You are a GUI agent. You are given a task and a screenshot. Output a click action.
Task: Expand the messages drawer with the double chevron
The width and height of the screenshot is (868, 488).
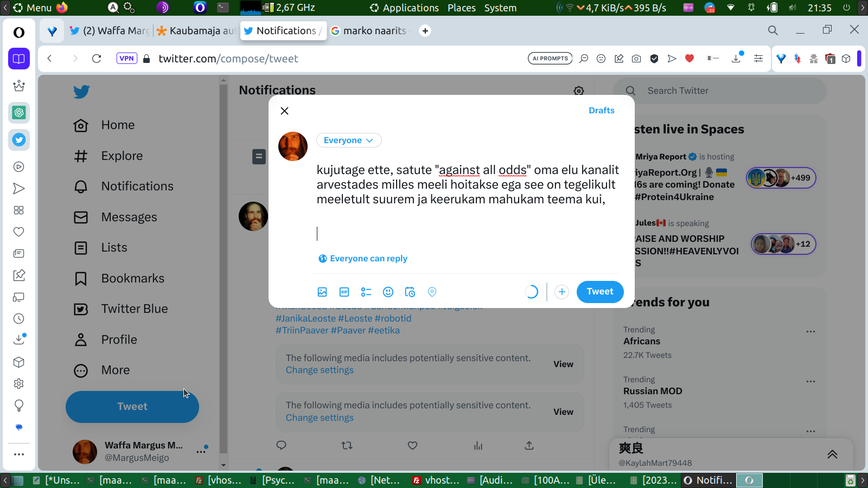click(x=832, y=454)
